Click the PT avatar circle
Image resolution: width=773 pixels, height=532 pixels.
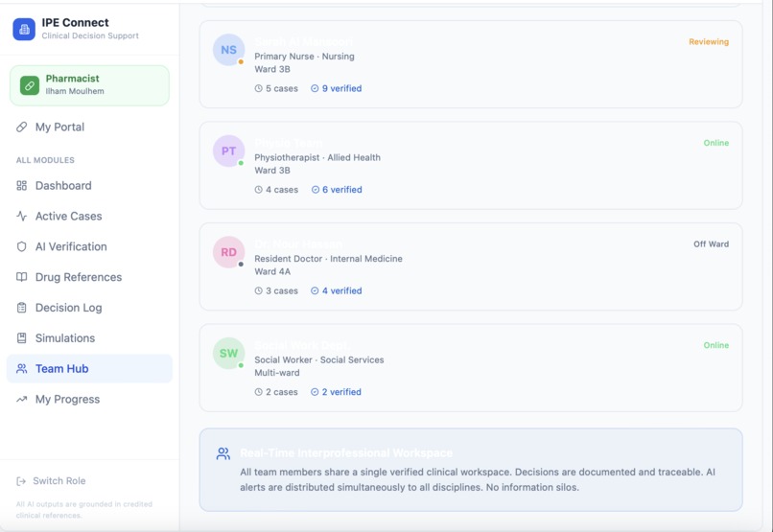tap(229, 150)
